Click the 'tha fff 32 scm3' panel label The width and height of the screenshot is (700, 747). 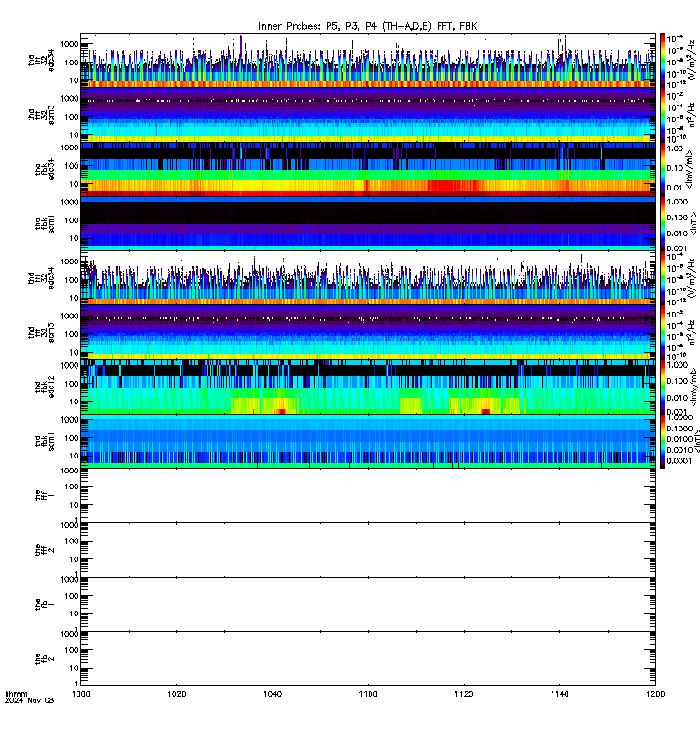tap(41, 115)
